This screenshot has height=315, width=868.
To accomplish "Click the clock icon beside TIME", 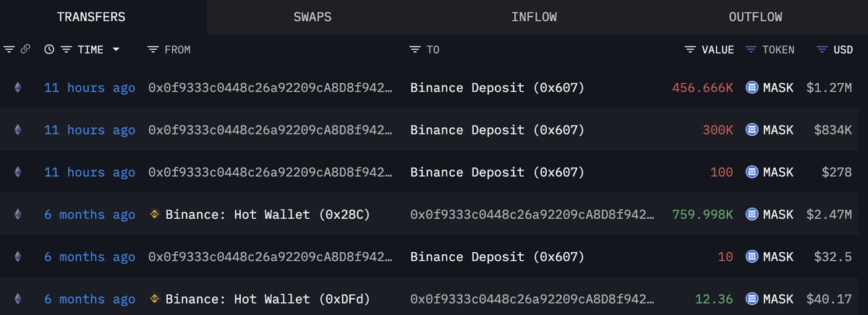I will [49, 50].
